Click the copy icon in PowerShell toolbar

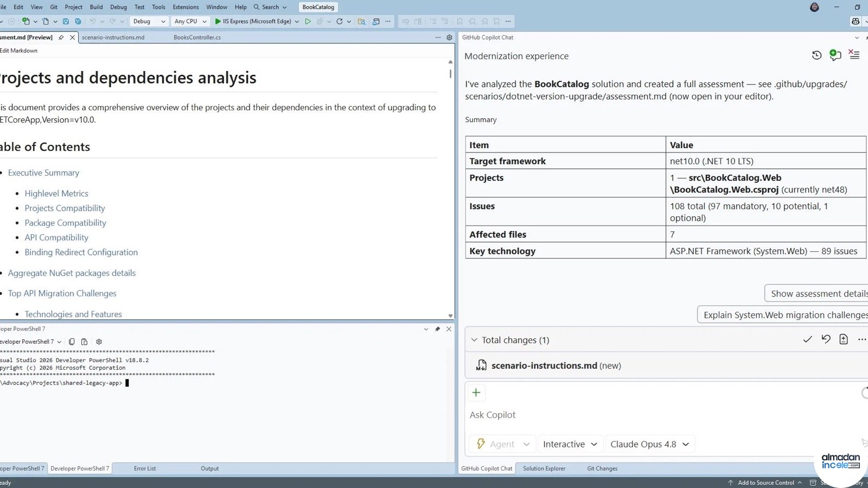[72, 342]
